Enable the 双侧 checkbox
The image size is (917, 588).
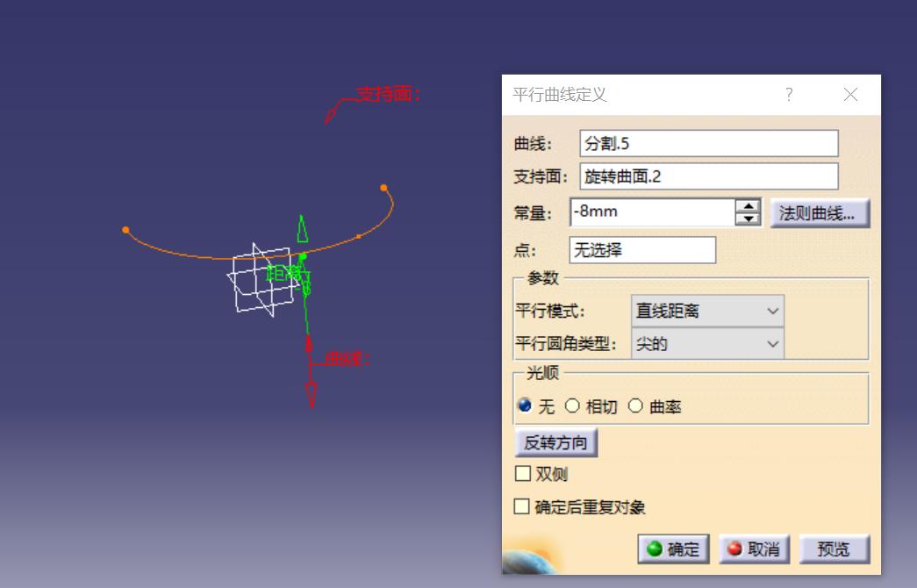click(524, 473)
